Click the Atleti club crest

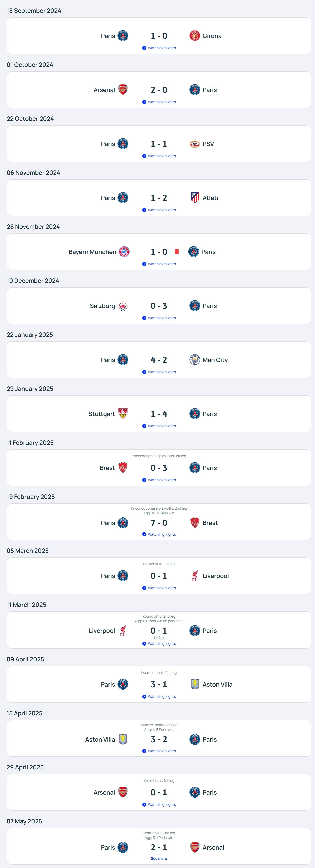(195, 198)
